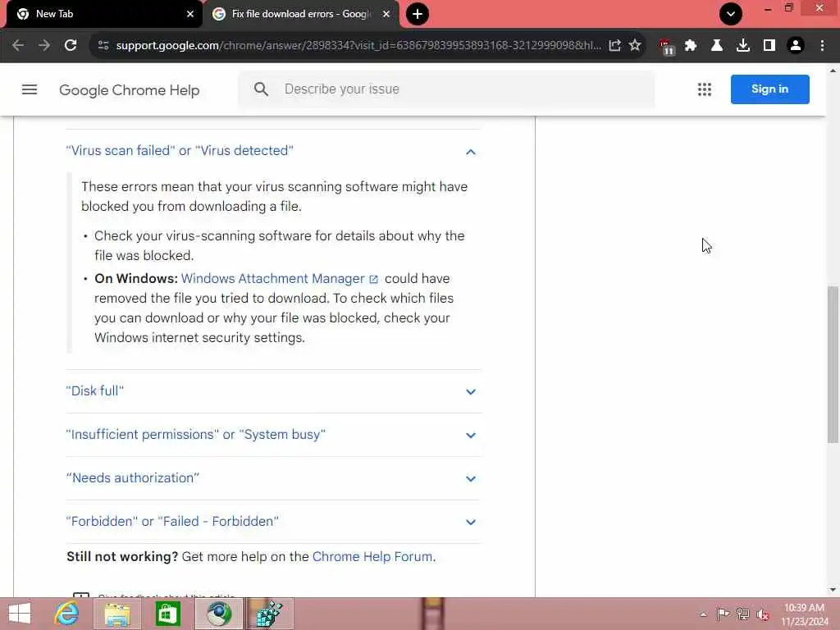Screen dimensions: 840x630
Task: Expand the "Needs authorization" chevron
Action: pos(470,479)
